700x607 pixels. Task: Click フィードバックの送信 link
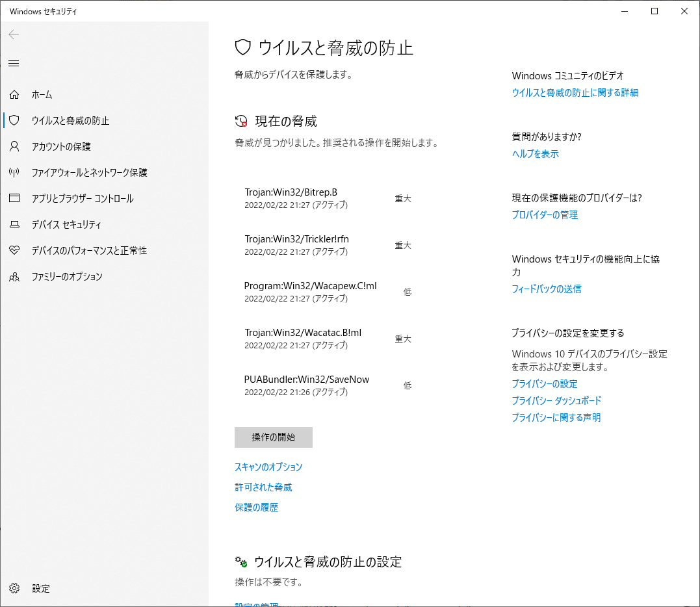click(x=547, y=289)
